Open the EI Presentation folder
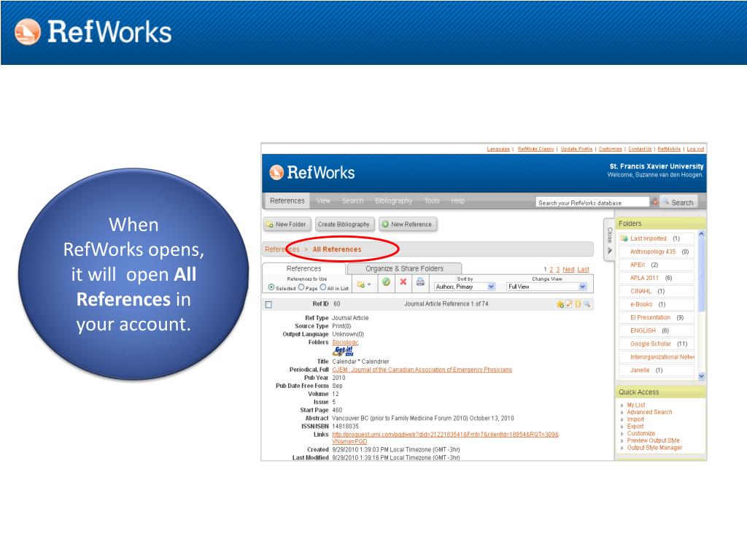This screenshot has width=747, height=560. (x=650, y=318)
